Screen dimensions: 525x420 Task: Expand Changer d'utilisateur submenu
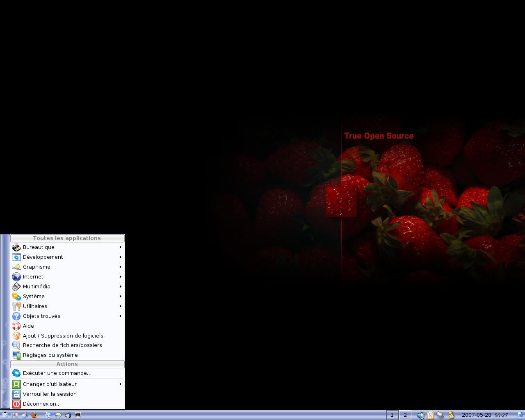click(67, 384)
